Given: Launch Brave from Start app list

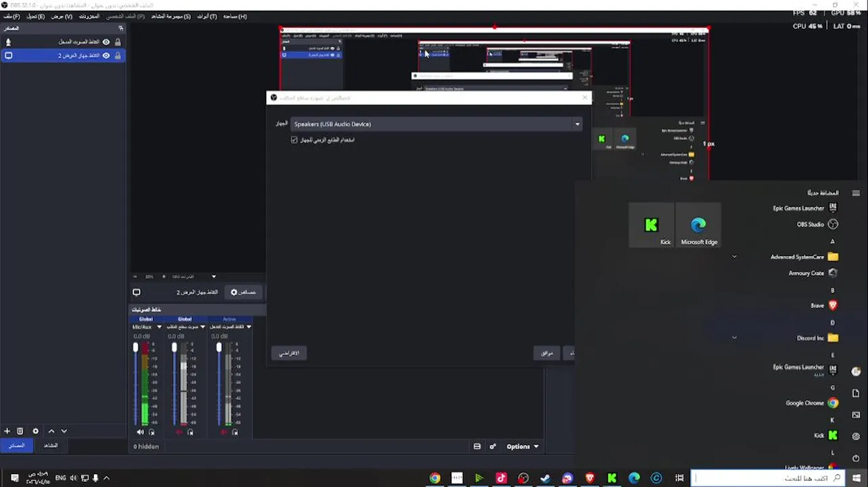Looking at the screenshot, I should tap(824, 306).
